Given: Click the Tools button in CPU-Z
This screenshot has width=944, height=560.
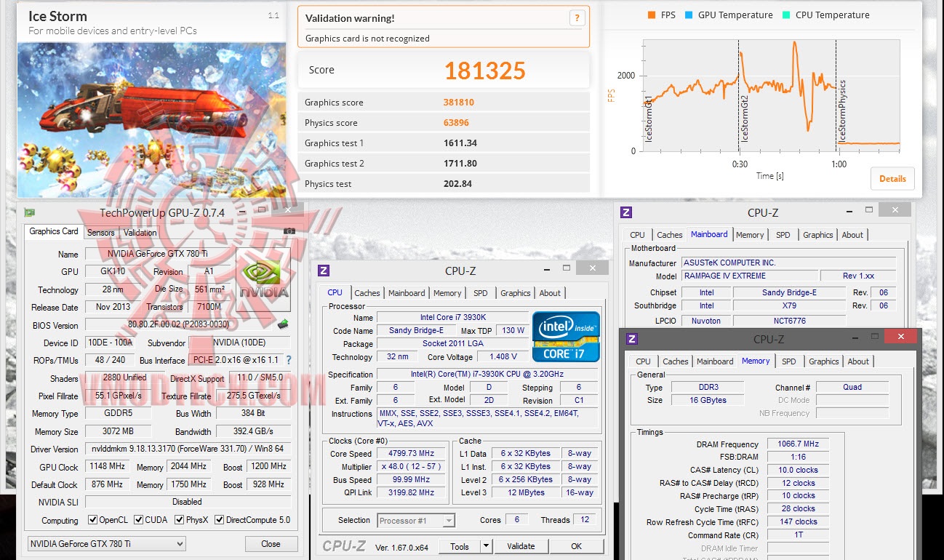Looking at the screenshot, I should (460, 546).
